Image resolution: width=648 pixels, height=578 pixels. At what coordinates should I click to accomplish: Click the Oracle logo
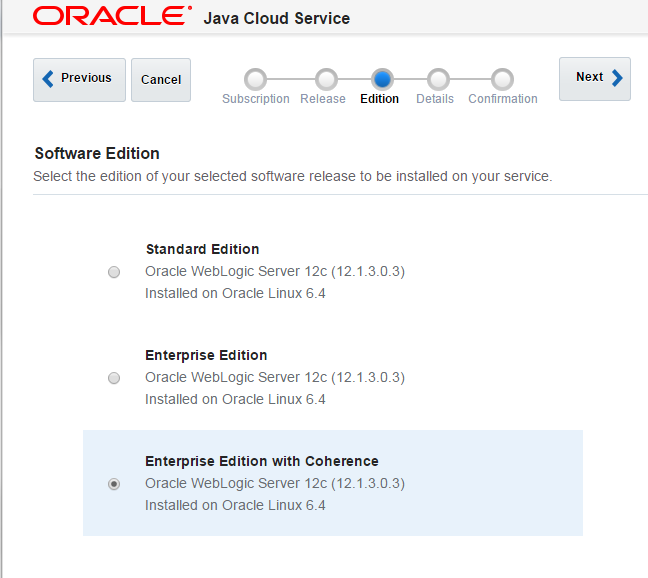(x=112, y=16)
